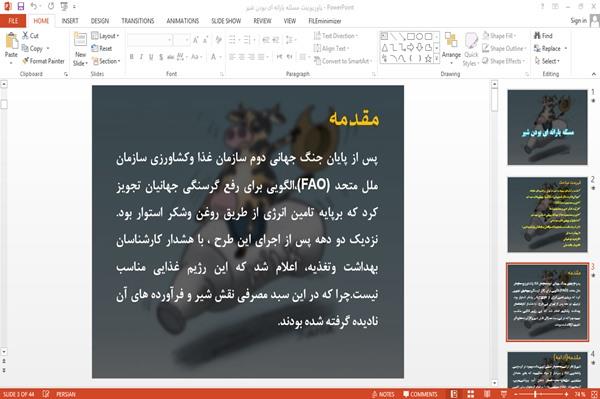The width and height of the screenshot is (600, 399).
Task: Click the slide title text مقدمه
Action: coord(354,118)
